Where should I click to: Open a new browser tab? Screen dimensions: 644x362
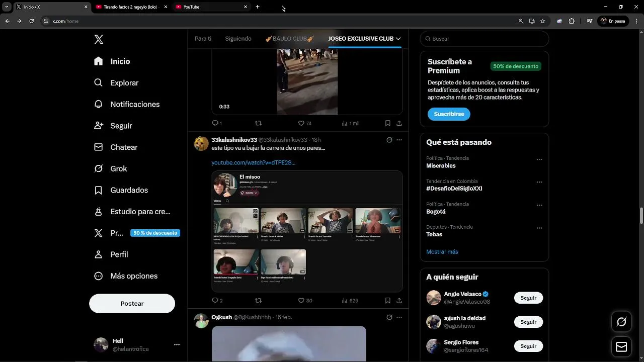click(258, 7)
